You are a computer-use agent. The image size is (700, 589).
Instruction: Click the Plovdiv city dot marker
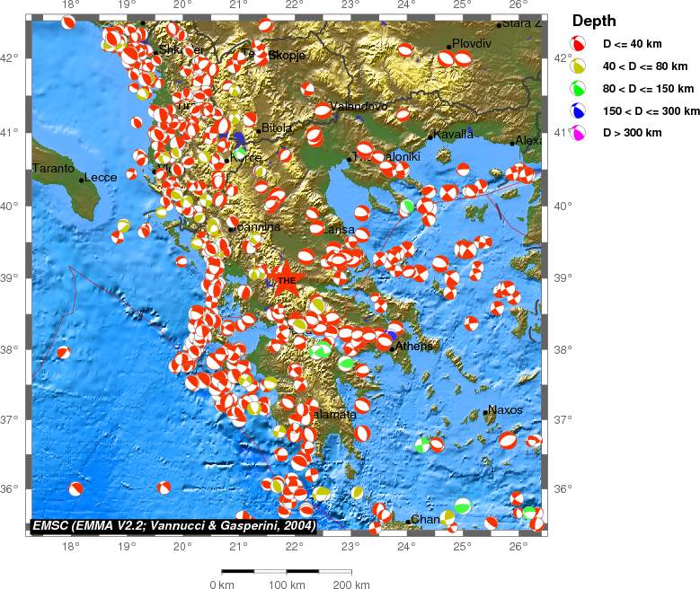pyautogui.click(x=449, y=47)
